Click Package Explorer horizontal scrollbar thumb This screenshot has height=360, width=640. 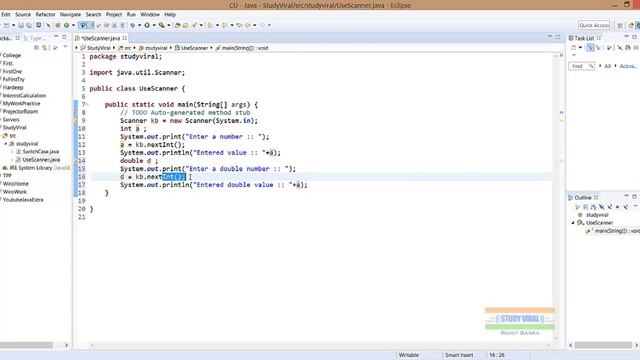pos(26,345)
